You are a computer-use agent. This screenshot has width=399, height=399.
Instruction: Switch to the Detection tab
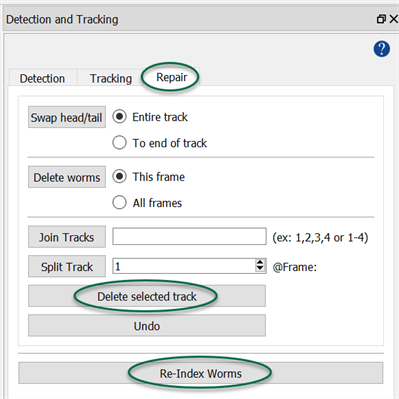42,78
